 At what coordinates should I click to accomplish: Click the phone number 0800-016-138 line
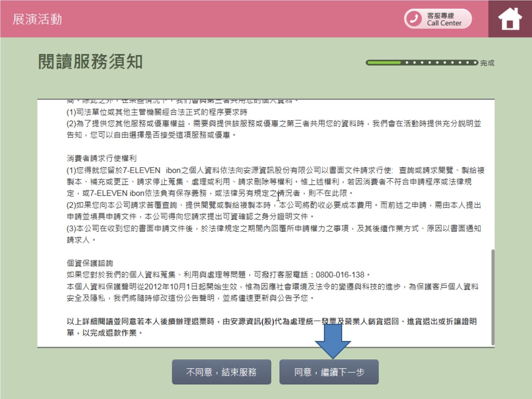click(218, 275)
